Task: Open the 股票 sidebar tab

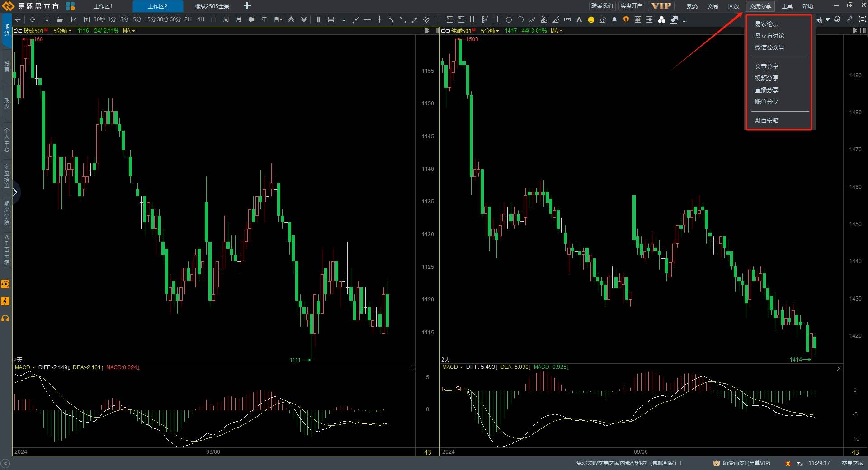Action: tap(6, 67)
